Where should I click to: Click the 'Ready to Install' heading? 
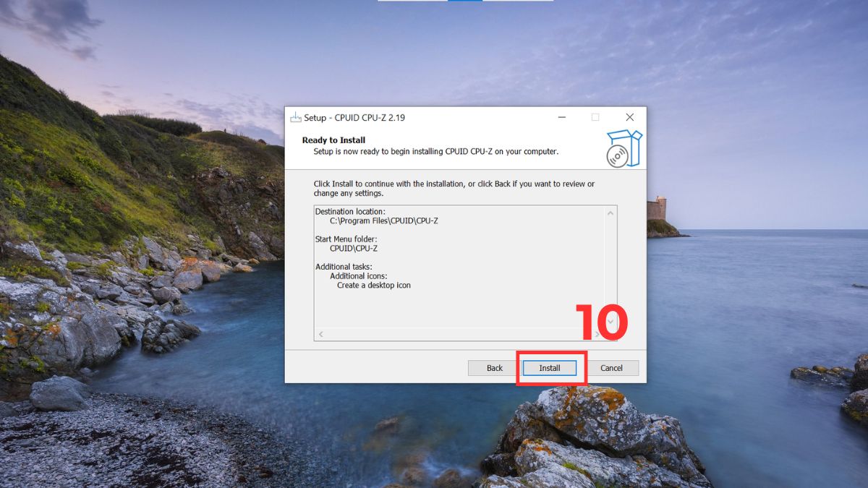pos(333,140)
